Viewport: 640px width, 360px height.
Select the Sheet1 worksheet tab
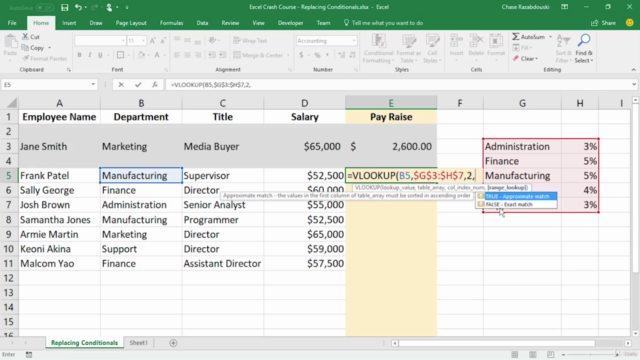[x=138, y=343]
